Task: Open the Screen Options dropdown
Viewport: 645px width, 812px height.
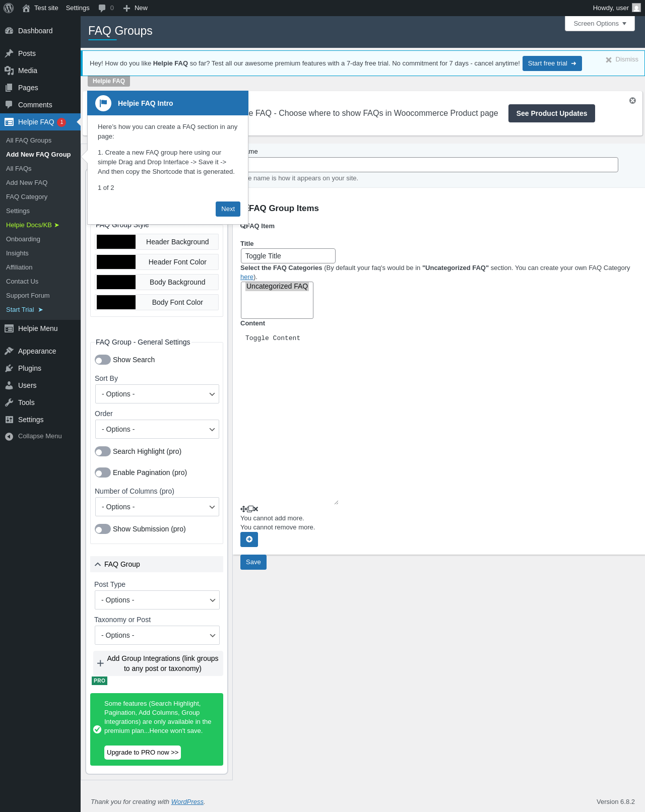Action: point(600,24)
